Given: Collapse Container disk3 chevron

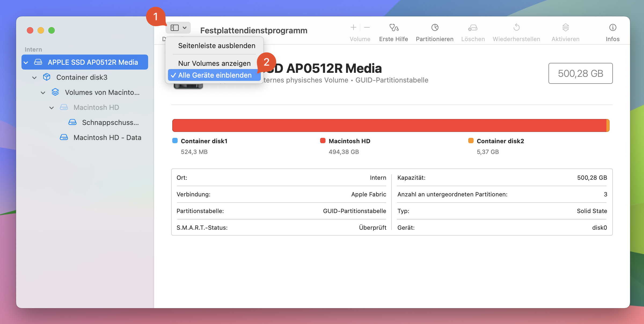Looking at the screenshot, I should point(34,78).
